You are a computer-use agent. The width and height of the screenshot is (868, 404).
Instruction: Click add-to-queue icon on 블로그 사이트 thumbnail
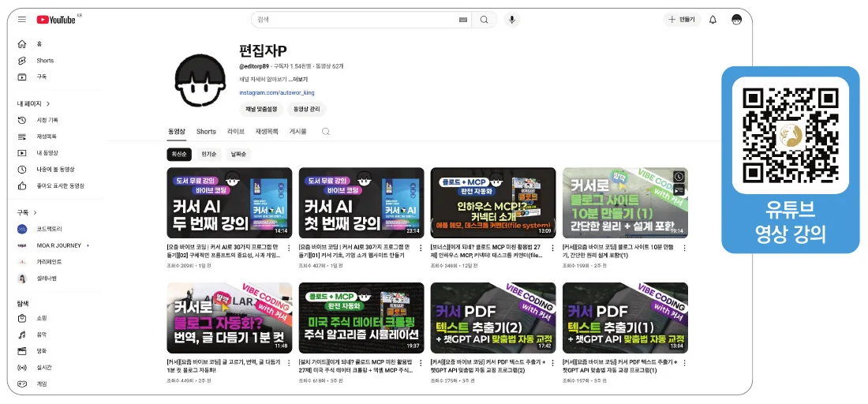(679, 190)
